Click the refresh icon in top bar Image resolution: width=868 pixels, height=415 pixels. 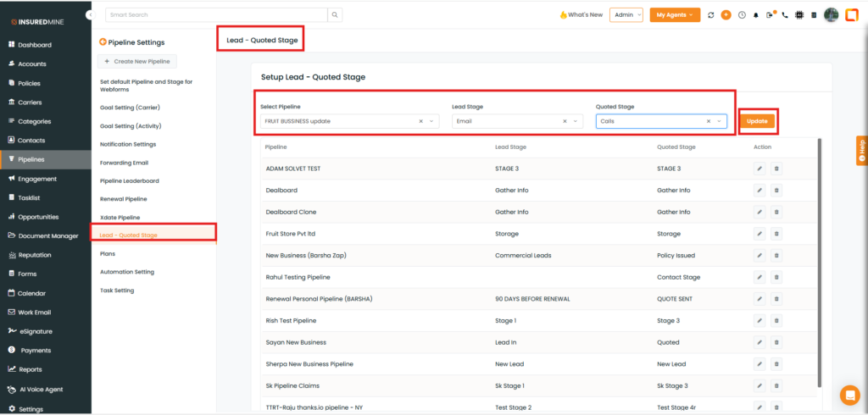[711, 15]
